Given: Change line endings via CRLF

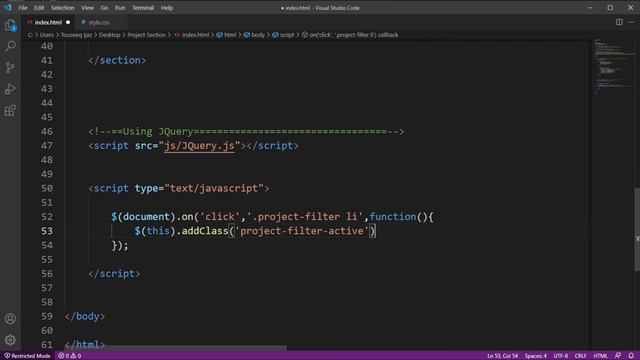Looking at the screenshot, I should pos(580,356).
